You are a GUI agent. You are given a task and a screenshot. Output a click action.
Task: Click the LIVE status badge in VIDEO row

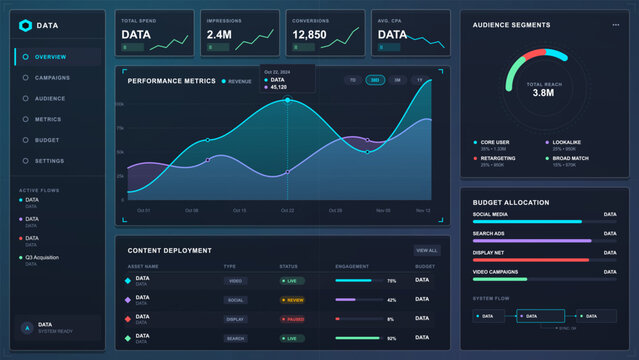[x=292, y=281]
